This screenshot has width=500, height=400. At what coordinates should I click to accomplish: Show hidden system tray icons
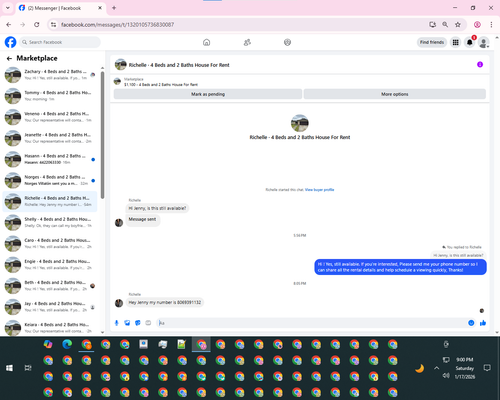(436, 368)
